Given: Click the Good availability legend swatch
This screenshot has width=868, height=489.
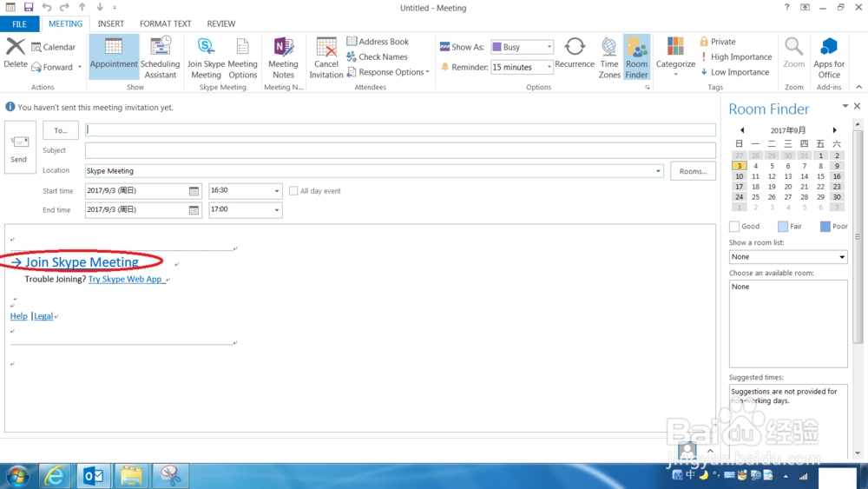Looking at the screenshot, I should [x=734, y=227].
